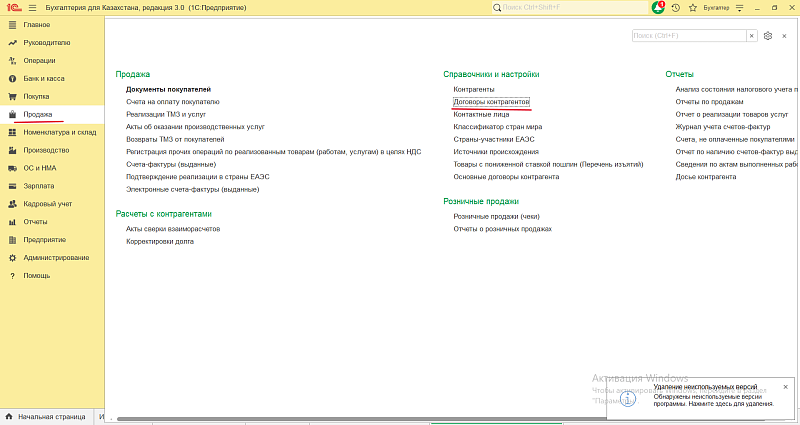Open favorites star icon
Screen dimensions: 800x425
692,8
